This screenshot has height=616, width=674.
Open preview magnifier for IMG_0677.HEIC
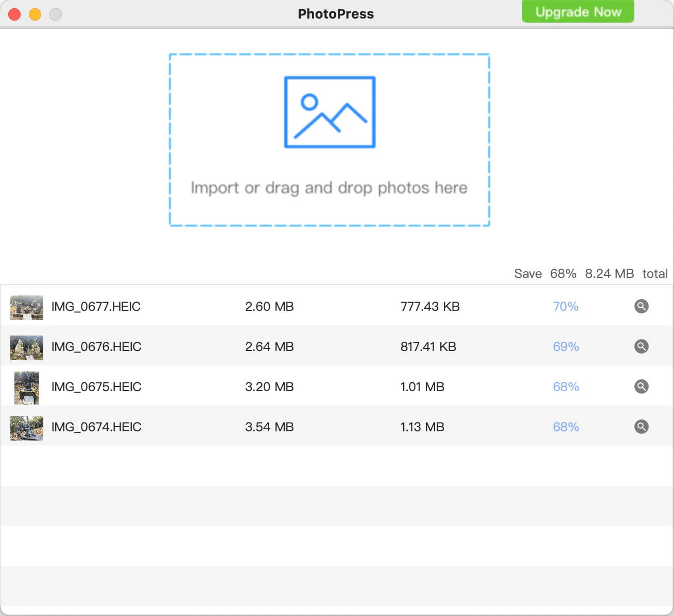click(x=641, y=306)
